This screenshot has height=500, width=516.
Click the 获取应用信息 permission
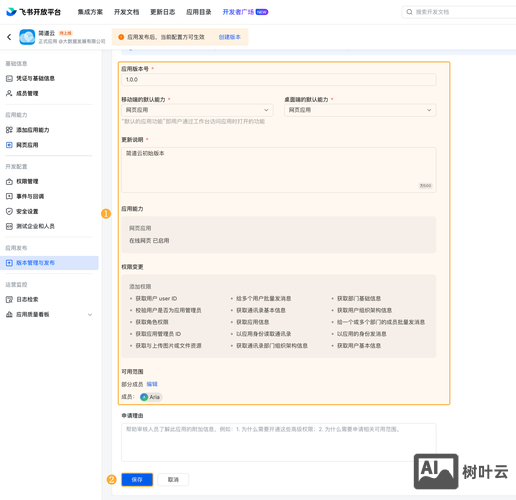[x=253, y=322]
